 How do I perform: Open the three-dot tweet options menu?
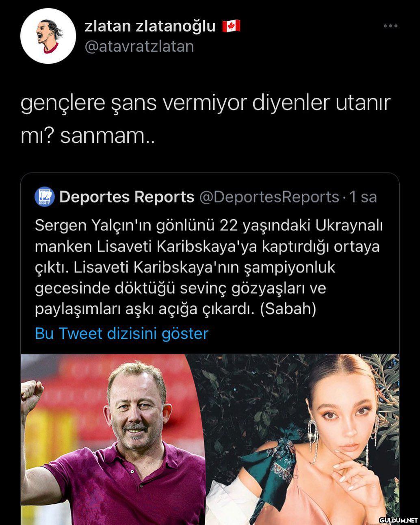coord(390,26)
